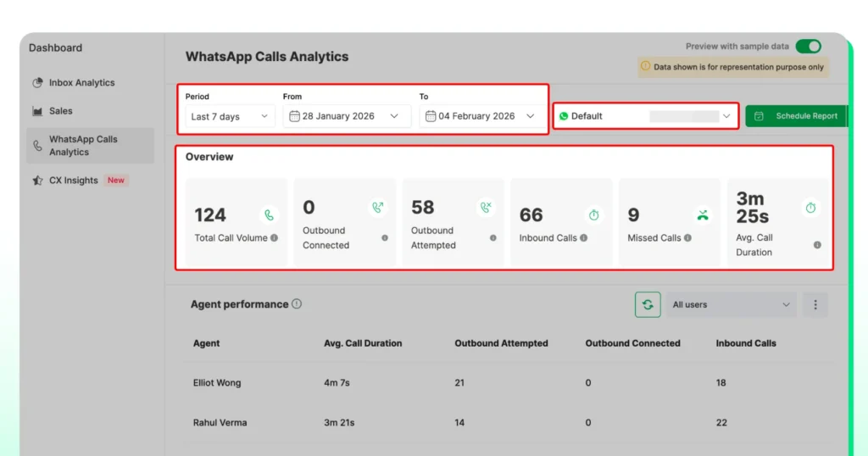Select WhatsApp Calls Analytics sidebar item
Image resolution: width=868 pixels, height=456 pixels.
point(90,146)
